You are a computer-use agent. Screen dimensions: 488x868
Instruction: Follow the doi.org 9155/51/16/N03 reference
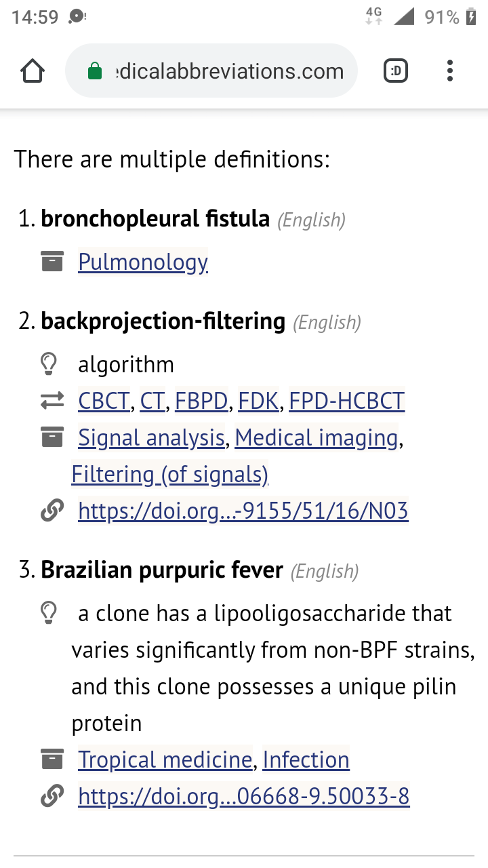point(243,511)
